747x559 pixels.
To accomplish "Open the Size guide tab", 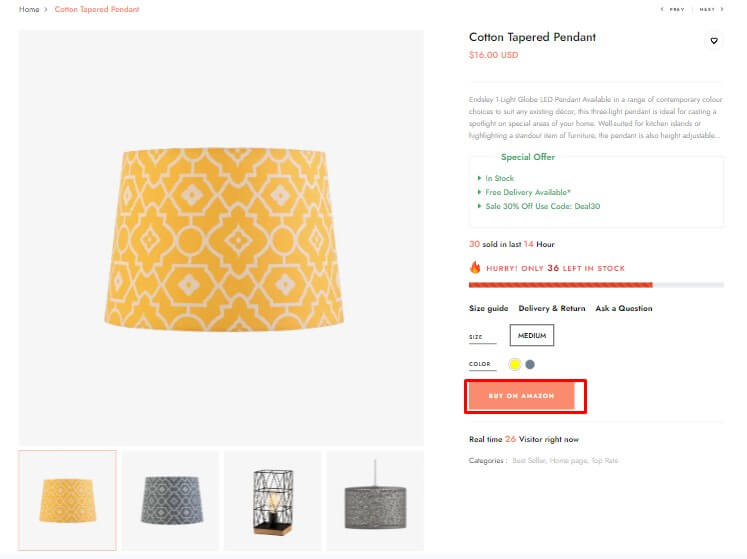I will tap(489, 308).
